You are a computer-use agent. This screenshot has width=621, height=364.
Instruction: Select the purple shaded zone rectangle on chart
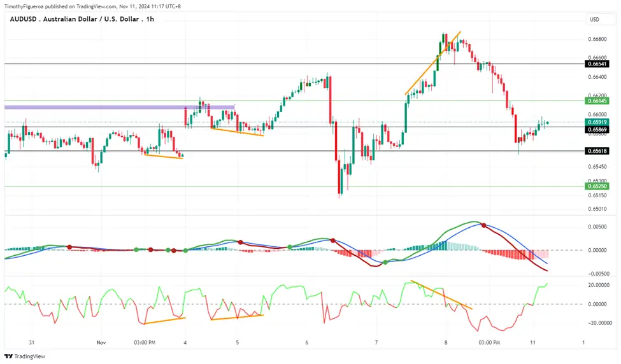tap(120, 107)
